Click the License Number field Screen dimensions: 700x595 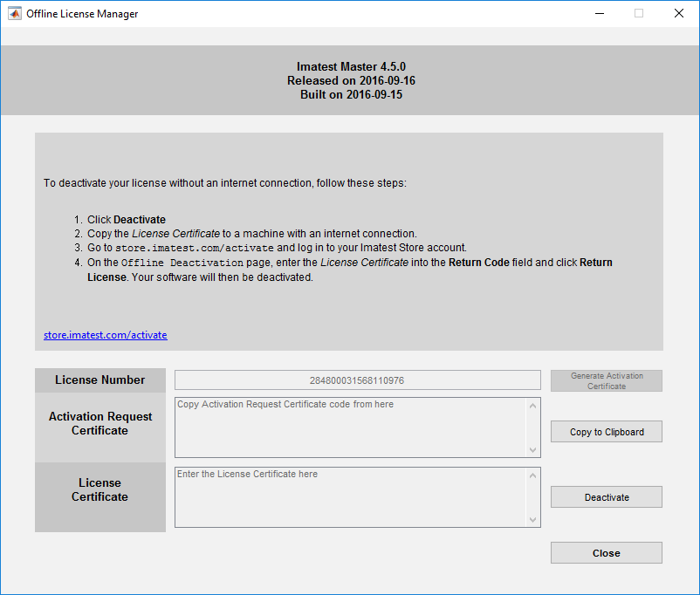[357, 380]
